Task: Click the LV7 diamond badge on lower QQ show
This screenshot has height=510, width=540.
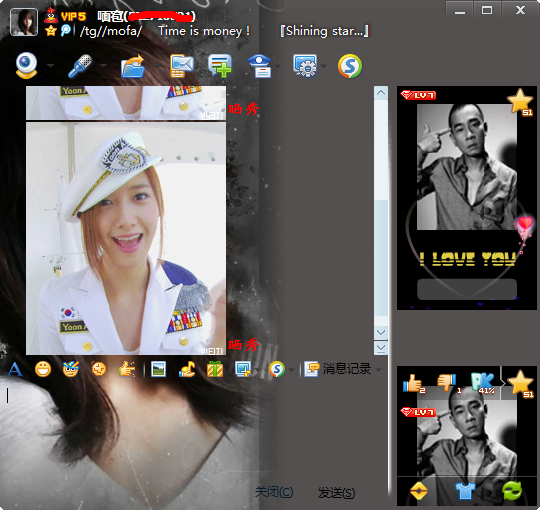Action: pos(418,412)
